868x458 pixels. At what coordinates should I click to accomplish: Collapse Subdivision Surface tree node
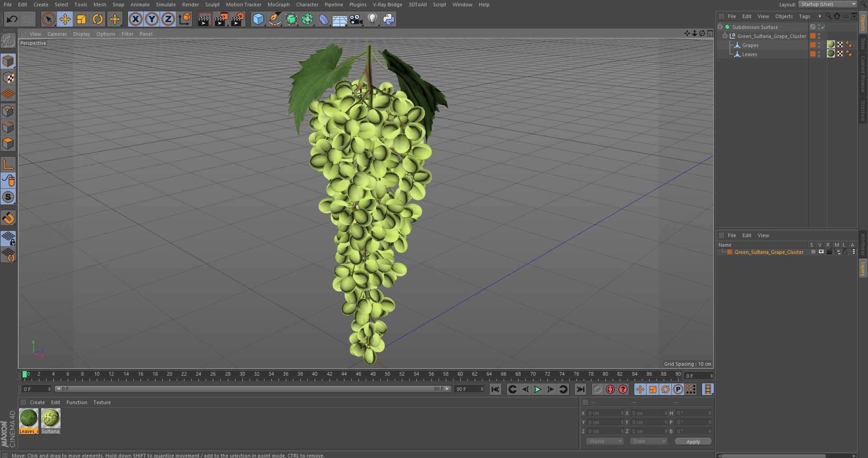(720, 27)
